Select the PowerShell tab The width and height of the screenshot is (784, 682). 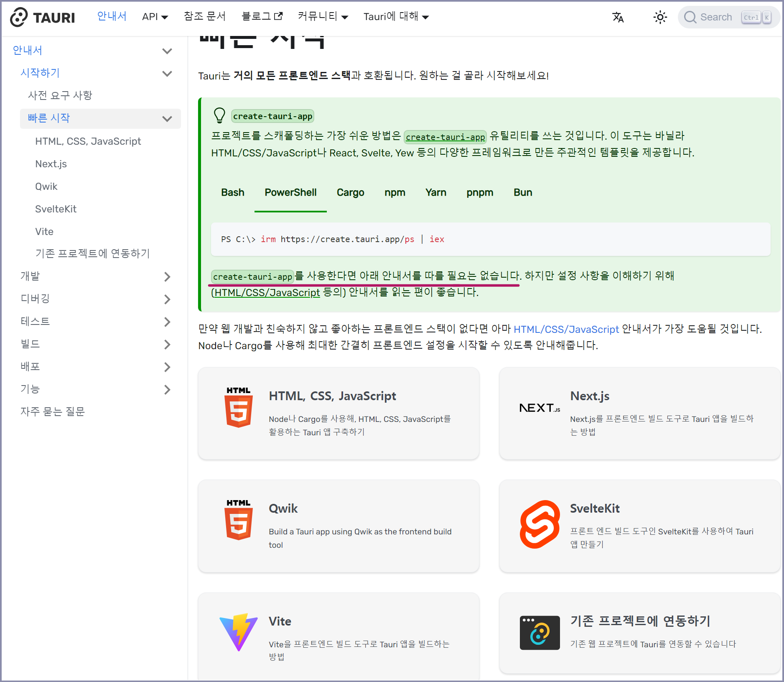click(x=290, y=192)
